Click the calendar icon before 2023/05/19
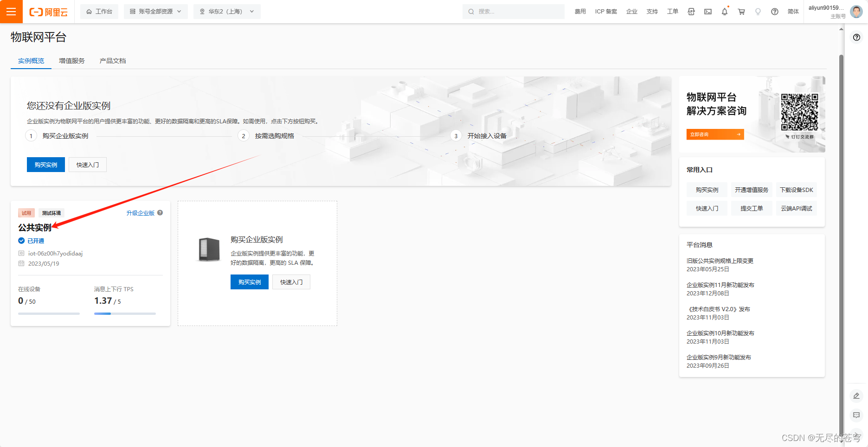The width and height of the screenshot is (868, 447). point(21,263)
